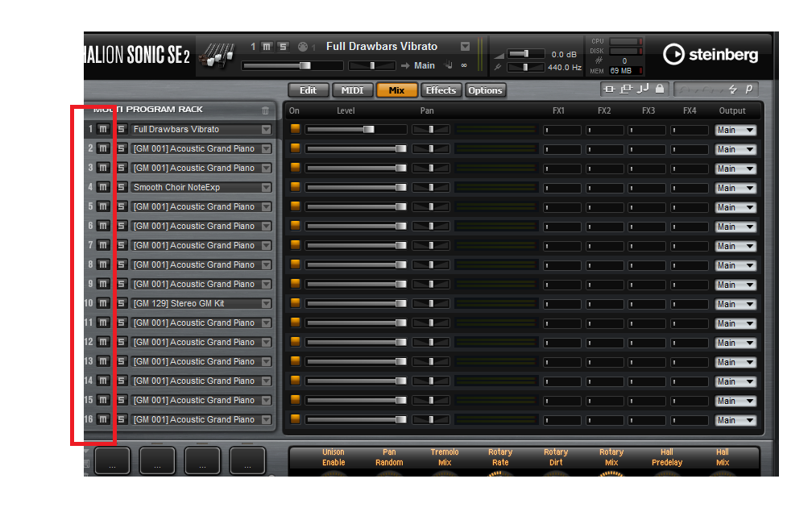Viewport: 812px width, 508px height.
Task: Open the Output Main dropdown for slot 13
Action: pos(735,362)
